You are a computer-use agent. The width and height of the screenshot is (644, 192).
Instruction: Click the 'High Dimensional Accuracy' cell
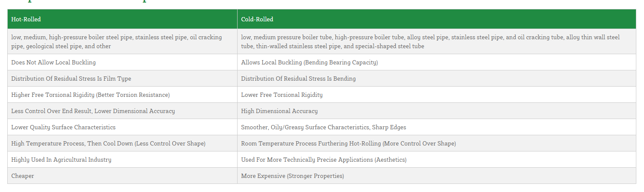pos(279,111)
